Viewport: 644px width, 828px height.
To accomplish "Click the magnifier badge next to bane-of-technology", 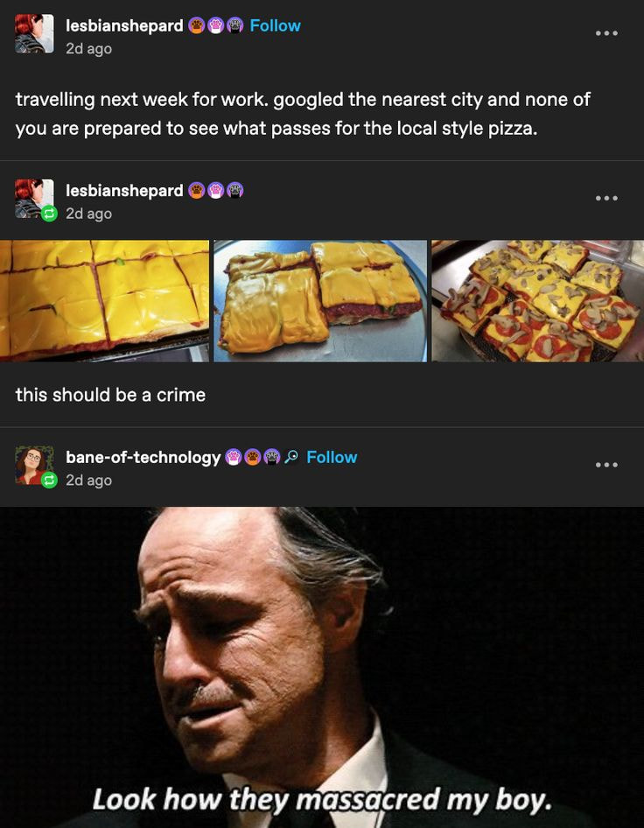I will 292,457.
